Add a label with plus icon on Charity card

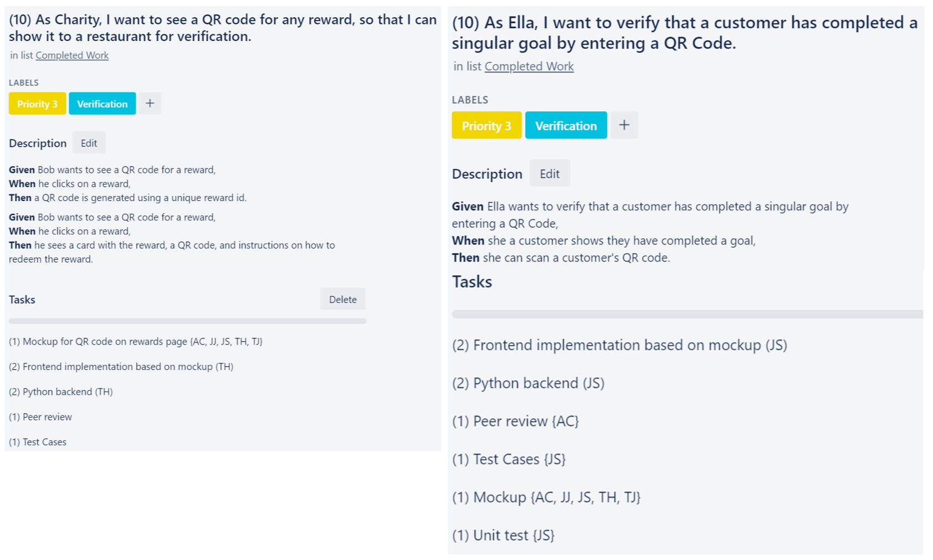click(150, 104)
